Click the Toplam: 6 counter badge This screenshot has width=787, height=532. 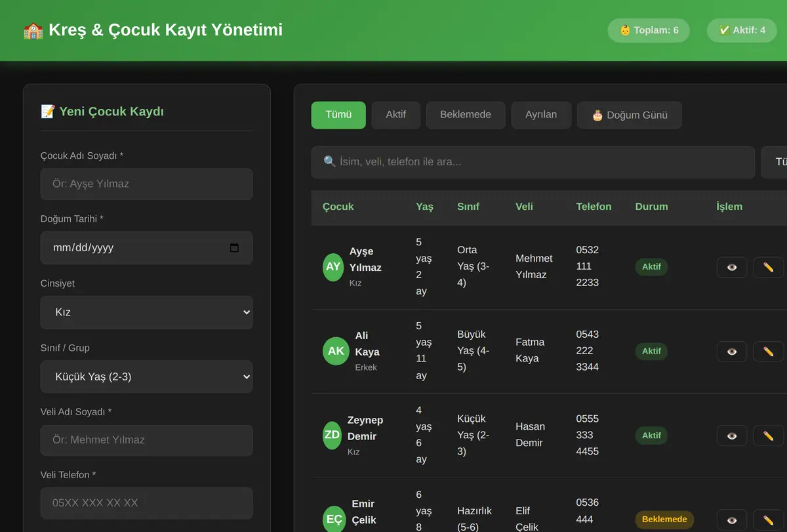coord(649,30)
